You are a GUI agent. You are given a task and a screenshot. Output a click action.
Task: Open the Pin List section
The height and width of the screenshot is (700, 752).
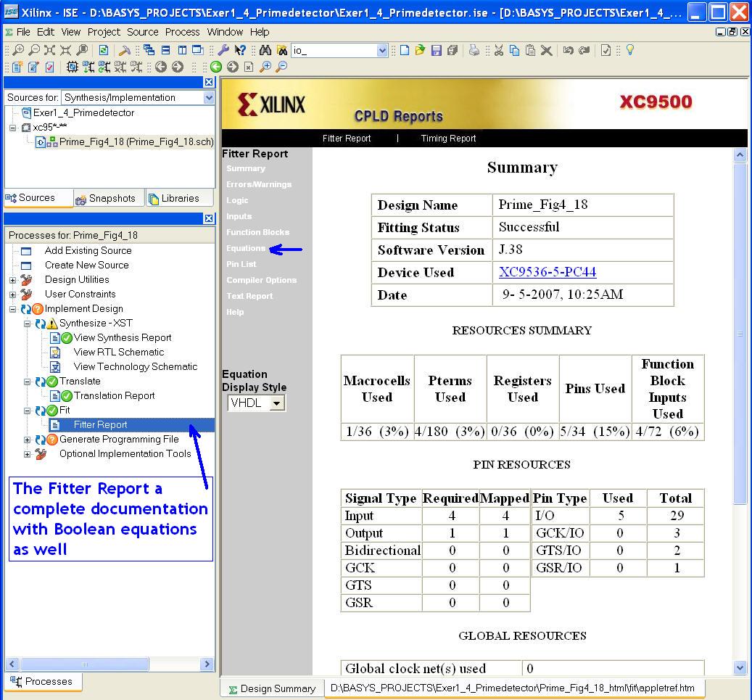[241, 264]
